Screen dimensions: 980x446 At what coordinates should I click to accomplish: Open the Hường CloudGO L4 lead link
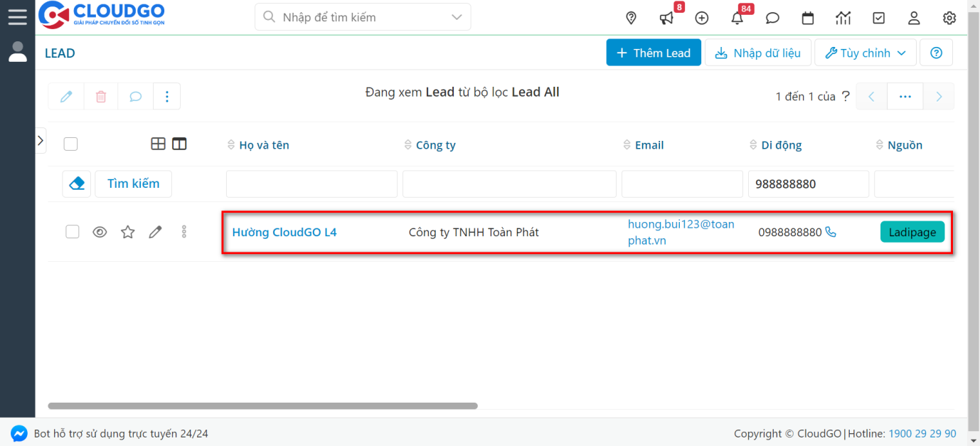pos(284,232)
